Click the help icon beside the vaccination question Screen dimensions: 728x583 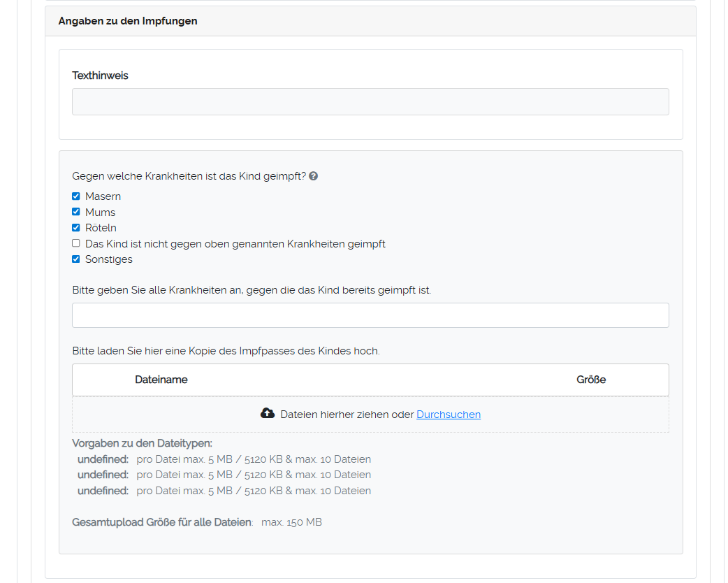(x=314, y=176)
